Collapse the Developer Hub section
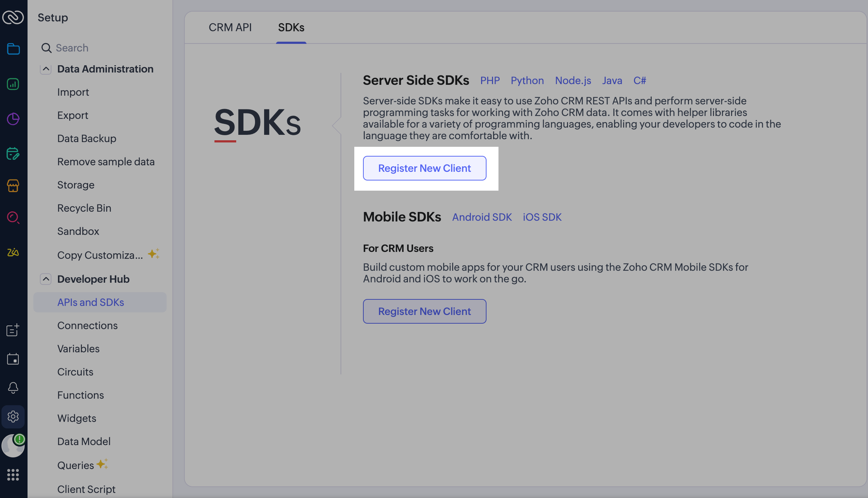 pos(46,279)
